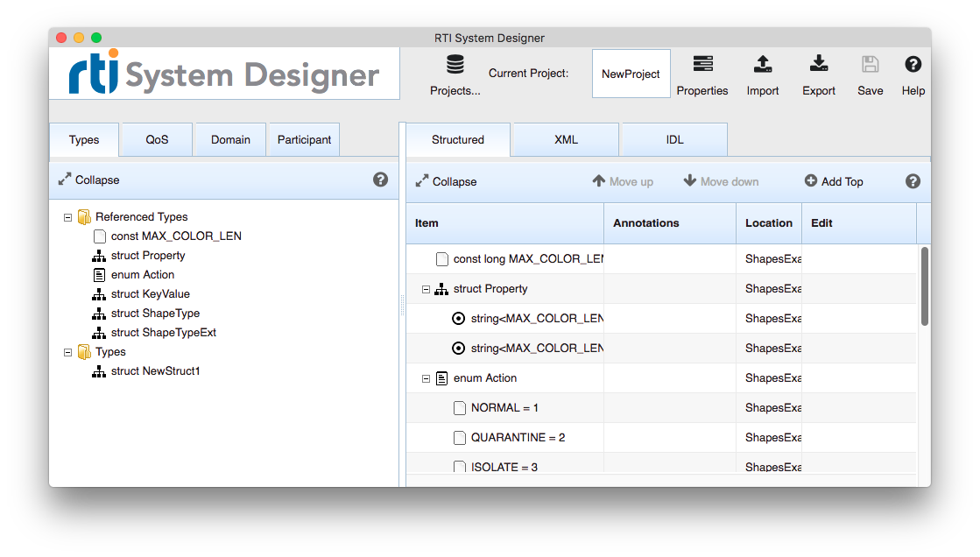Collapse the Referenced Types folder
This screenshot has width=980, height=557.
[x=68, y=217]
